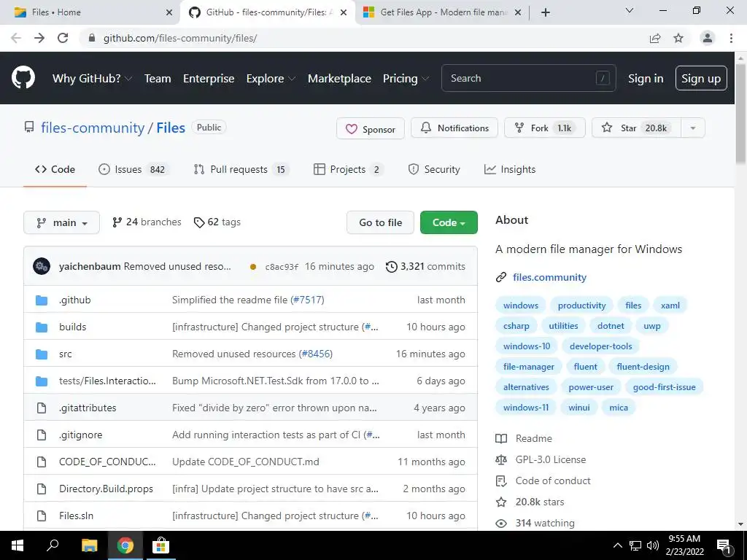Focus the GitHub Search field
The width and height of the screenshot is (747, 560).
pyautogui.click(x=528, y=78)
